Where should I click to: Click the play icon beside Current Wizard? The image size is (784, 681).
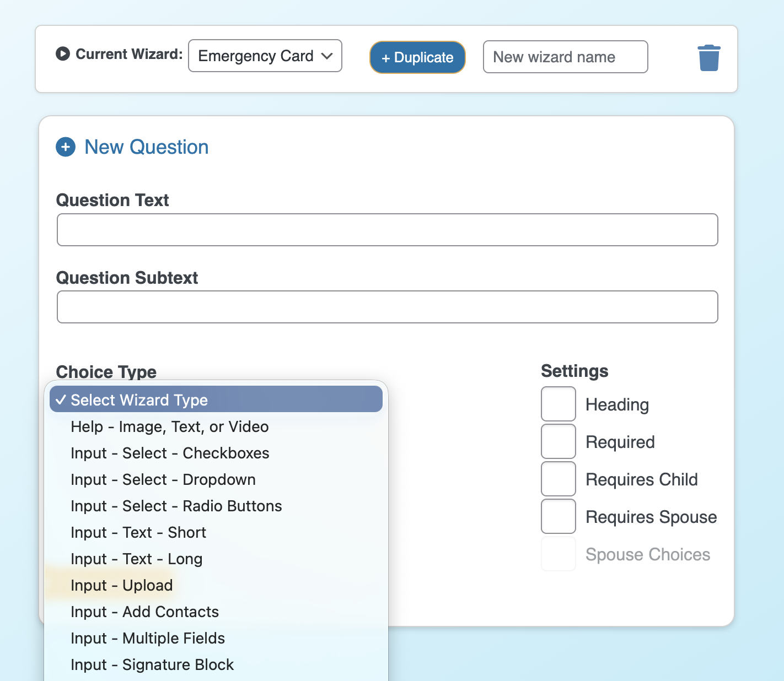click(63, 54)
